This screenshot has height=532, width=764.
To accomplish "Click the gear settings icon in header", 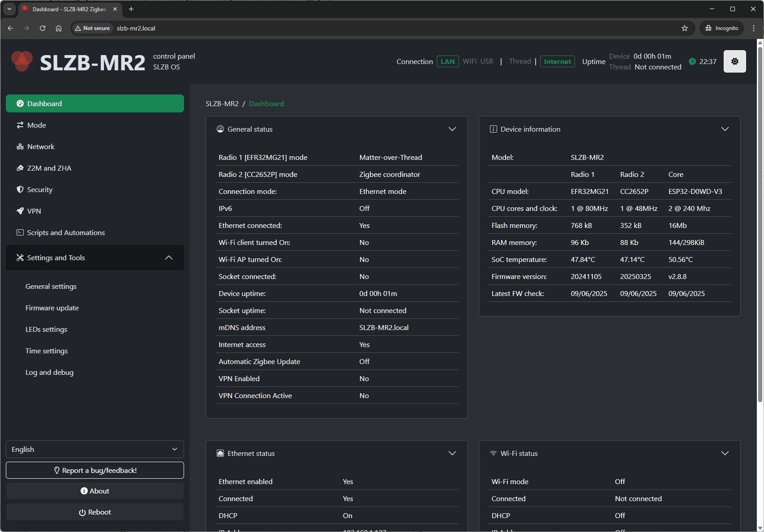I will click(x=734, y=61).
